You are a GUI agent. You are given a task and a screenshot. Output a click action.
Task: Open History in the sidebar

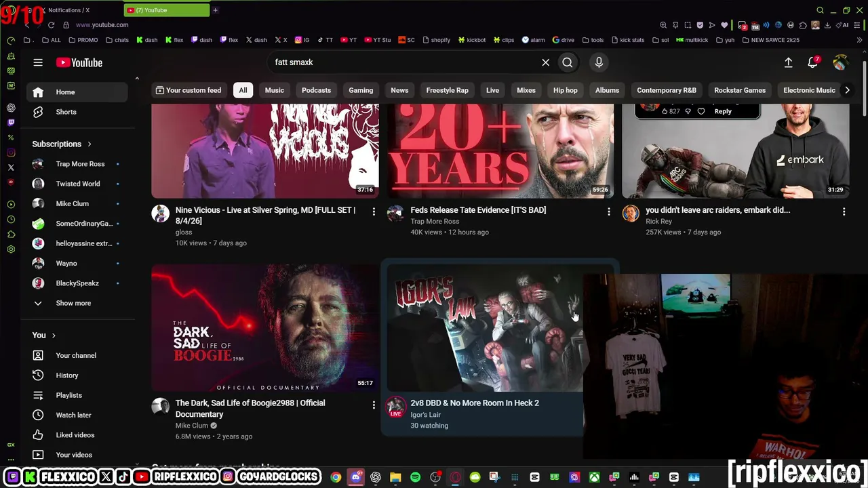(x=77, y=375)
